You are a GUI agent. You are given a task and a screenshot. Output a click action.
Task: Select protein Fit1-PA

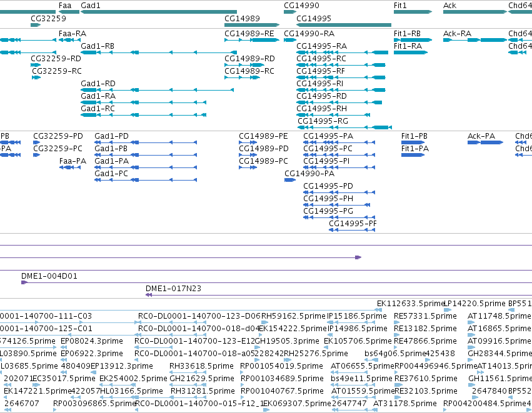click(415, 149)
